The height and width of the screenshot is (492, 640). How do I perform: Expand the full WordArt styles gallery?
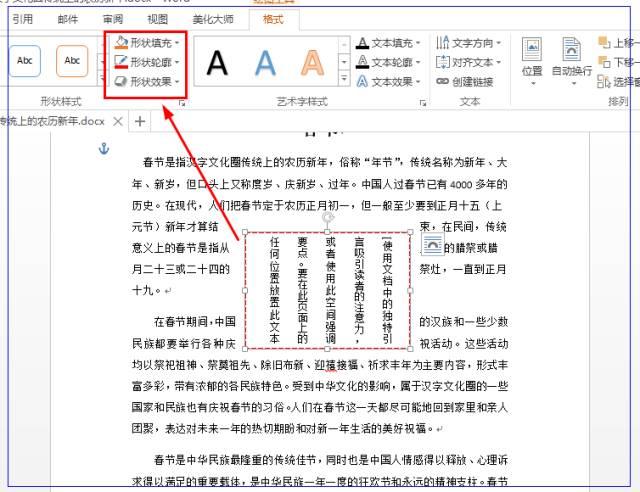(x=344, y=78)
